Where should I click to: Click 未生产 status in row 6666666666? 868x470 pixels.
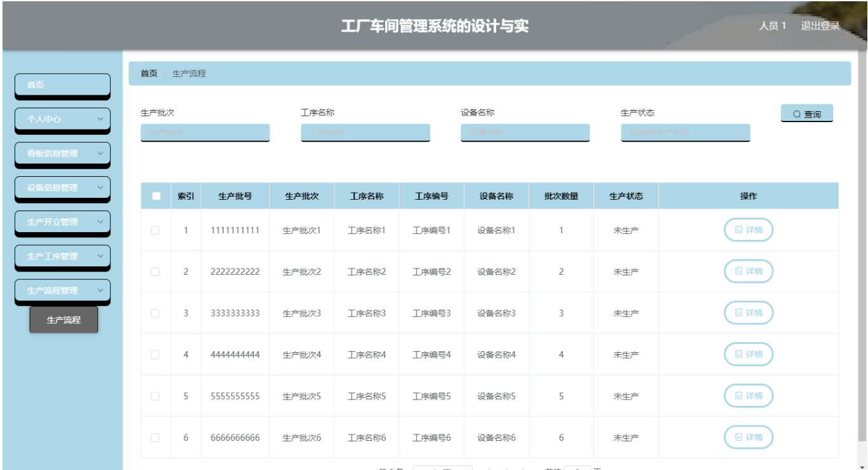pos(626,438)
